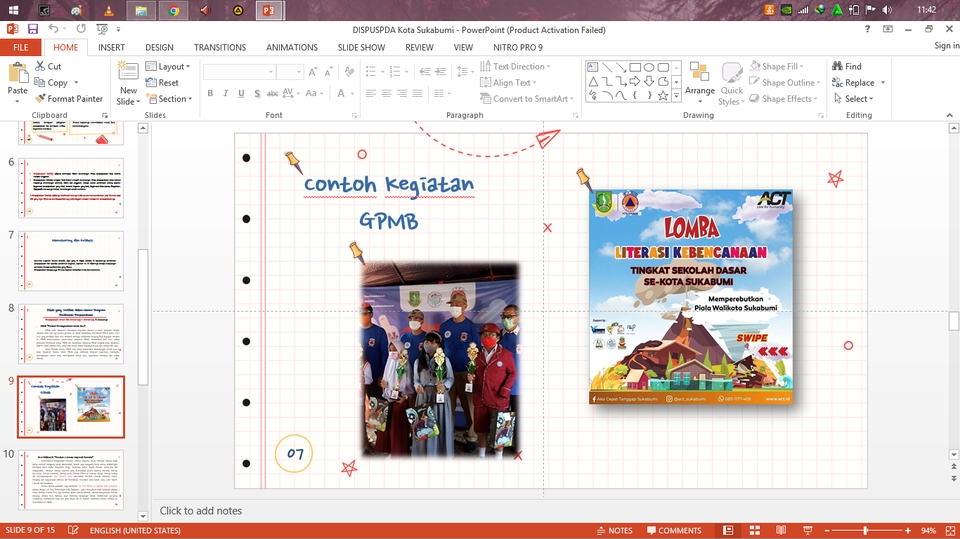Image resolution: width=960 pixels, height=539 pixels.
Task: Toggle Strikethrough formatting
Action: [x=272, y=93]
